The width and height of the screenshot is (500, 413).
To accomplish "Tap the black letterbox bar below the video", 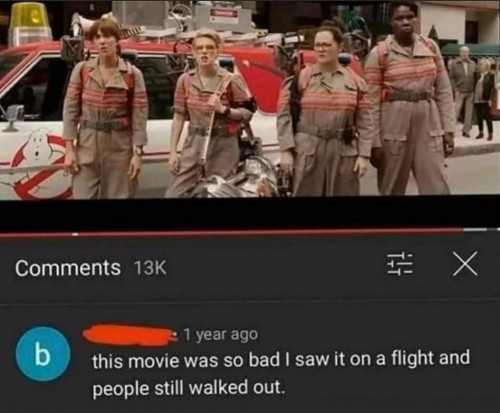I will coord(250,213).
